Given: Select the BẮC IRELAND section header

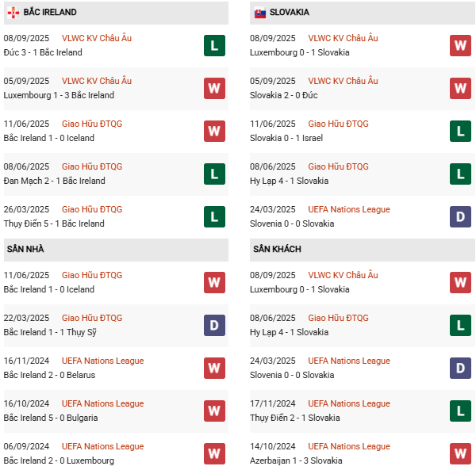Looking at the screenshot, I should click(x=50, y=13).
